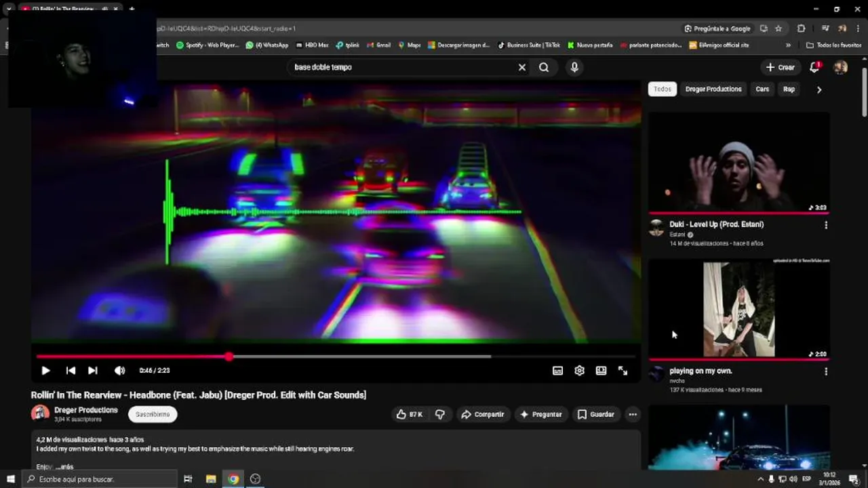Subscribe via the Suscribirme button
The width and height of the screenshot is (868, 488).
[x=153, y=414]
